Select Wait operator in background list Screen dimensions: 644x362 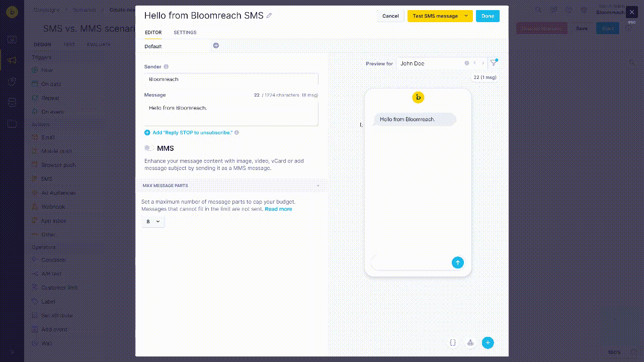coord(42,343)
